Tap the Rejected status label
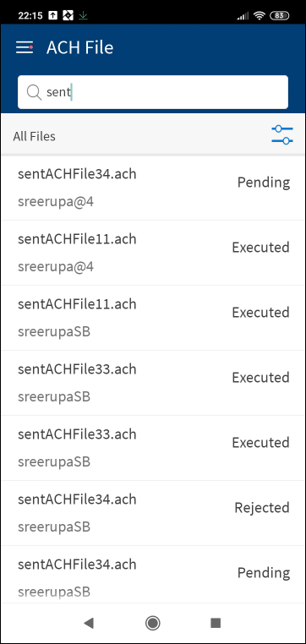 pos(262,508)
